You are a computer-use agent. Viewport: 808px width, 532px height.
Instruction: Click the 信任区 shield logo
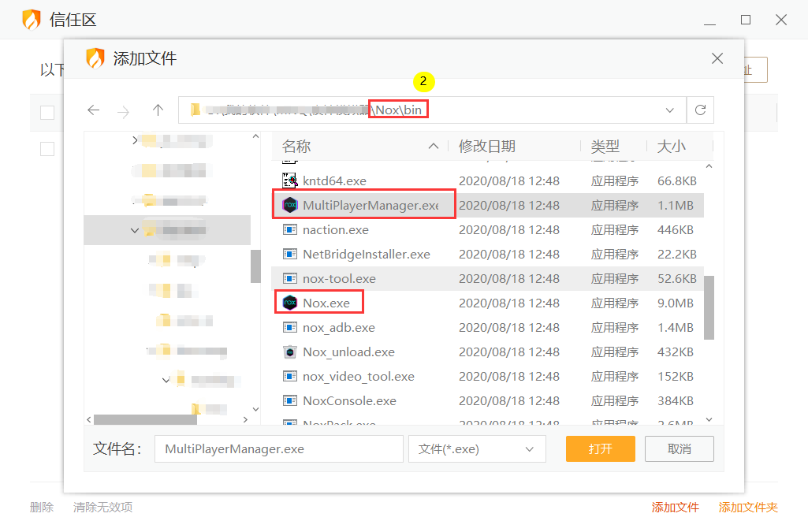click(32, 20)
